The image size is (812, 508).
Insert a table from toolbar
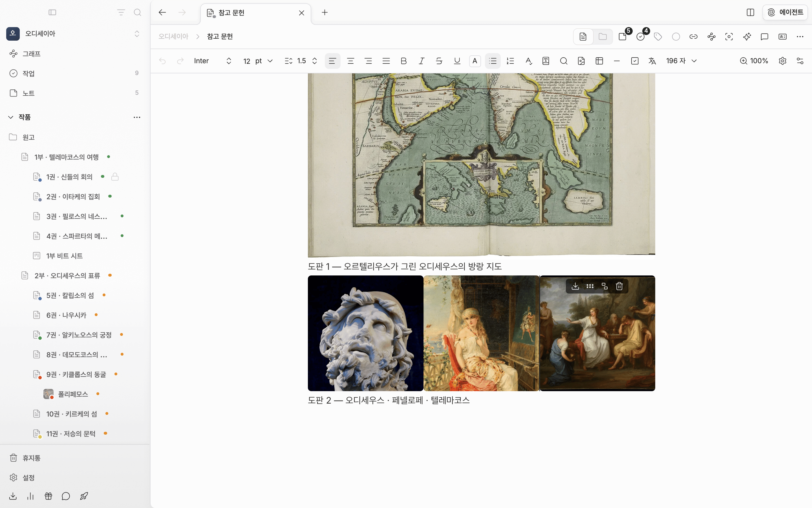click(599, 61)
